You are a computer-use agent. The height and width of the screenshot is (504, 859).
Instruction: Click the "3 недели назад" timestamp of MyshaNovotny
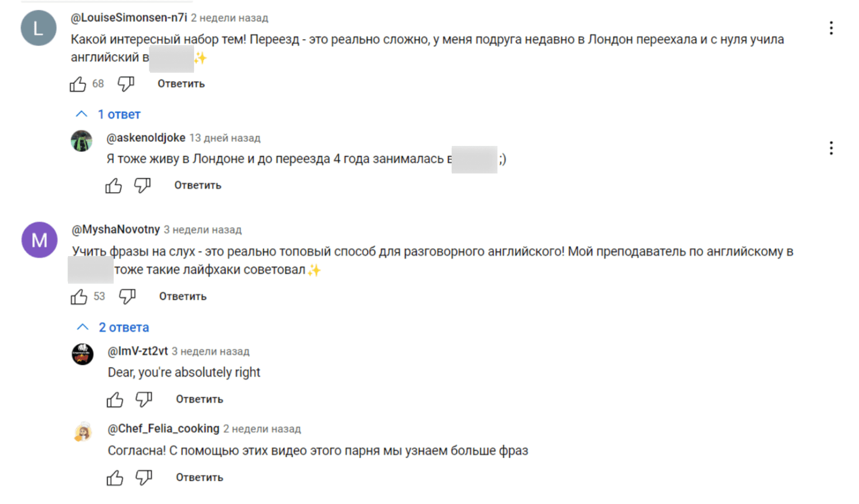click(x=202, y=230)
